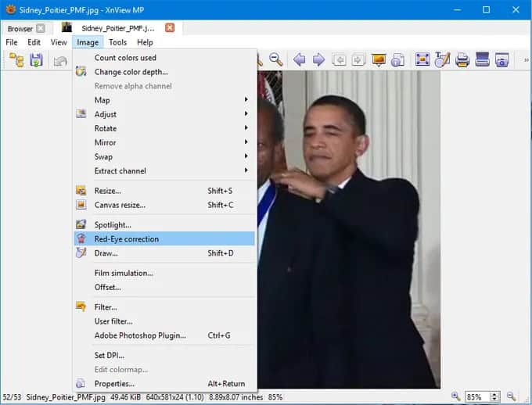The height and width of the screenshot is (405, 532).
Task: Start slideshow from toolbar icon
Action: [379, 60]
